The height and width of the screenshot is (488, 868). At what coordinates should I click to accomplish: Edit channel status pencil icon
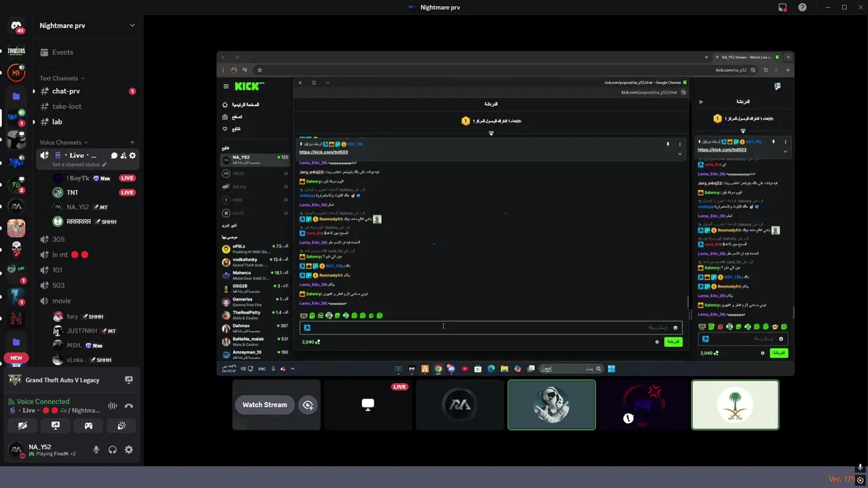[x=104, y=165]
